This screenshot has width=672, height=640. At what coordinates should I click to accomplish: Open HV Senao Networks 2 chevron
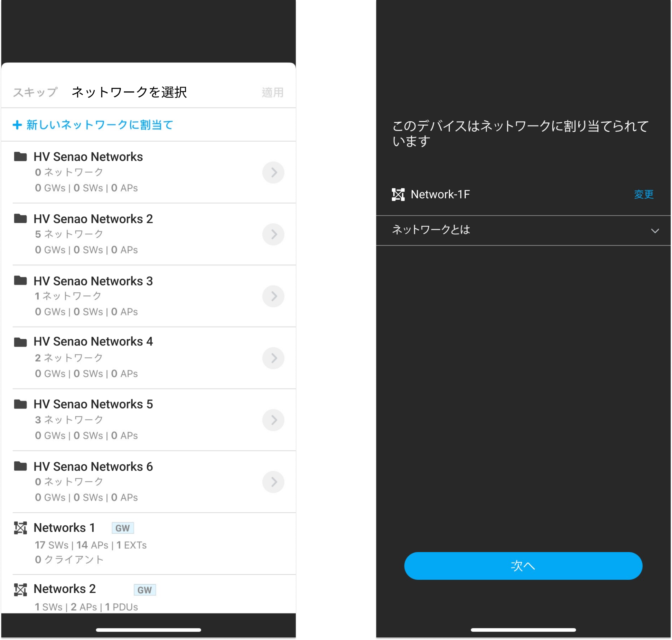273,234
